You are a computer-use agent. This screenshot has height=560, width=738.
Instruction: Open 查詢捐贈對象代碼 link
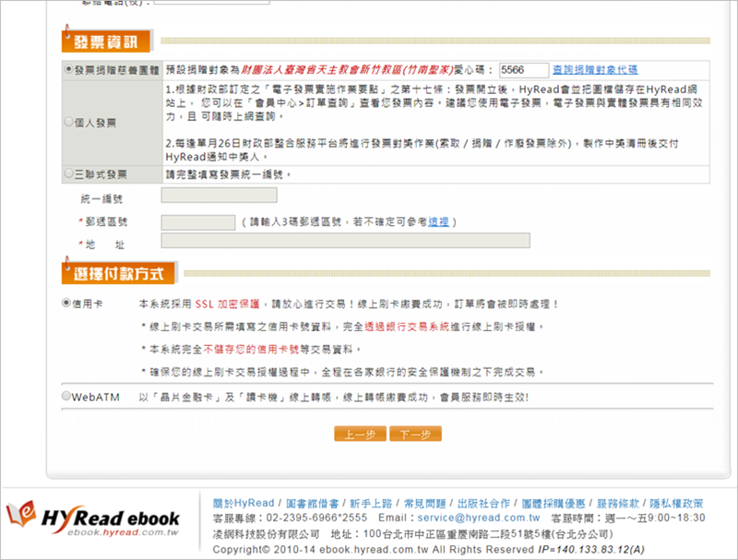pos(594,70)
